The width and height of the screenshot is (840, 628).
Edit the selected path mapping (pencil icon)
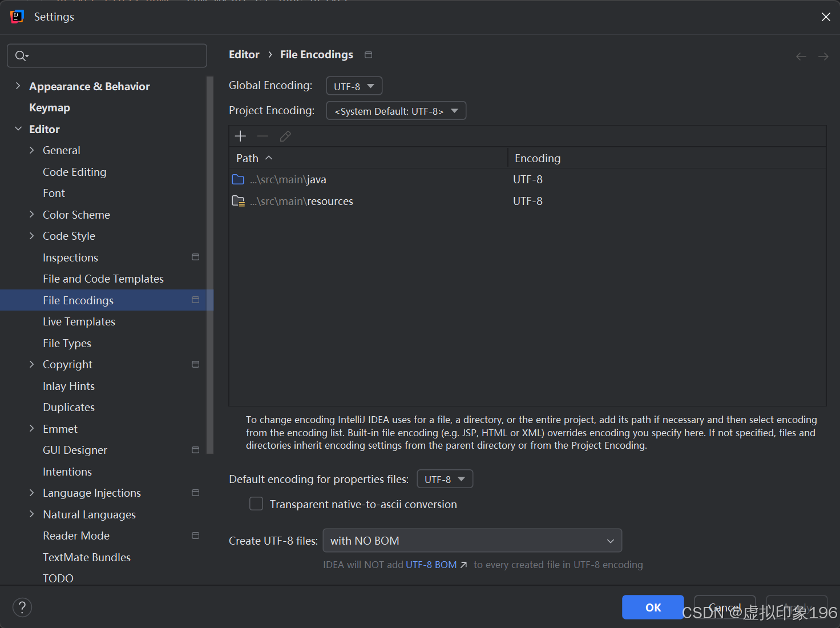click(285, 136)
